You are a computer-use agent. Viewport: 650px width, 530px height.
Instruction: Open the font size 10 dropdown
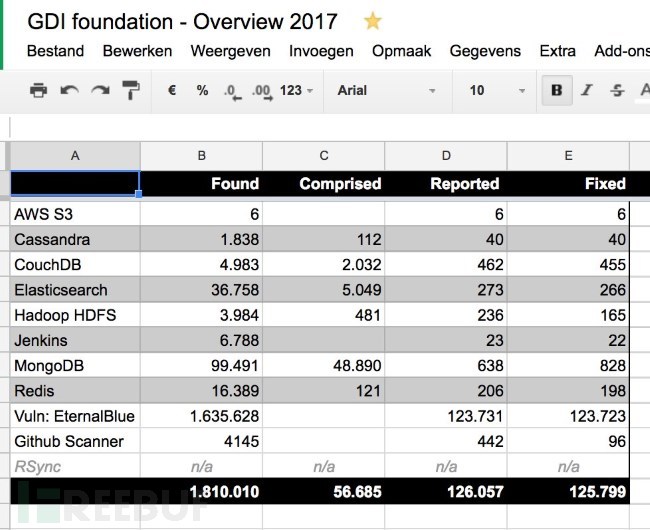(495, 91)
